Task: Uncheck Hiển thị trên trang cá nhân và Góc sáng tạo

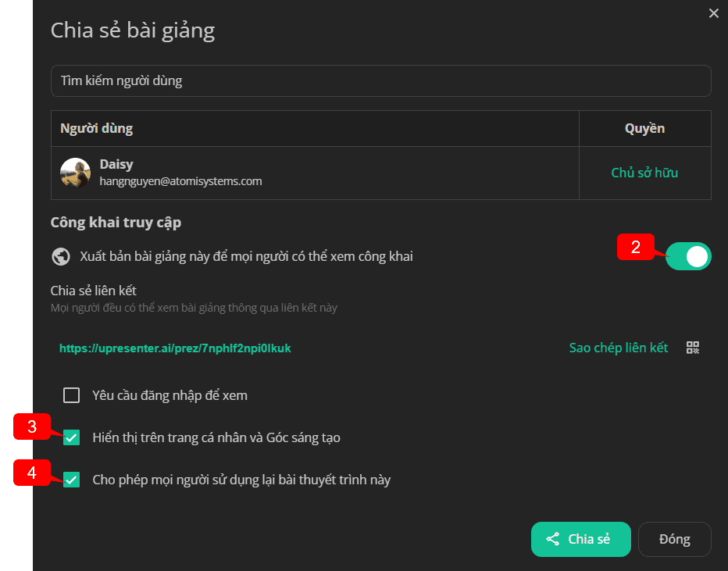Action: [x=72, y=437]
